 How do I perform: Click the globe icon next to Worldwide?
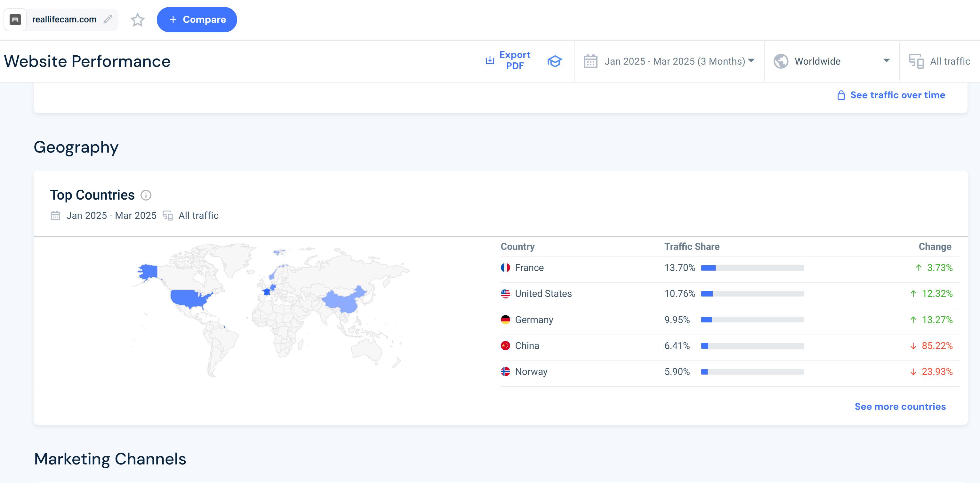coord(781,61)
